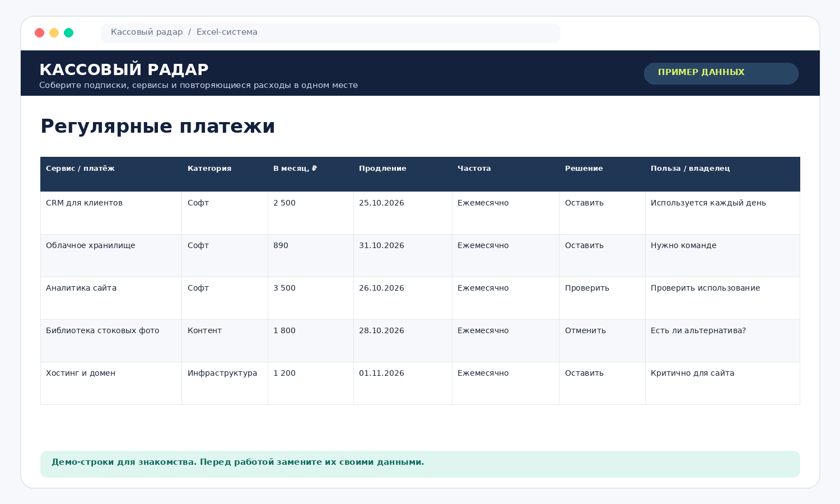Click the Нужно команде cell
The image size is (840, 504).
[722, 255]
